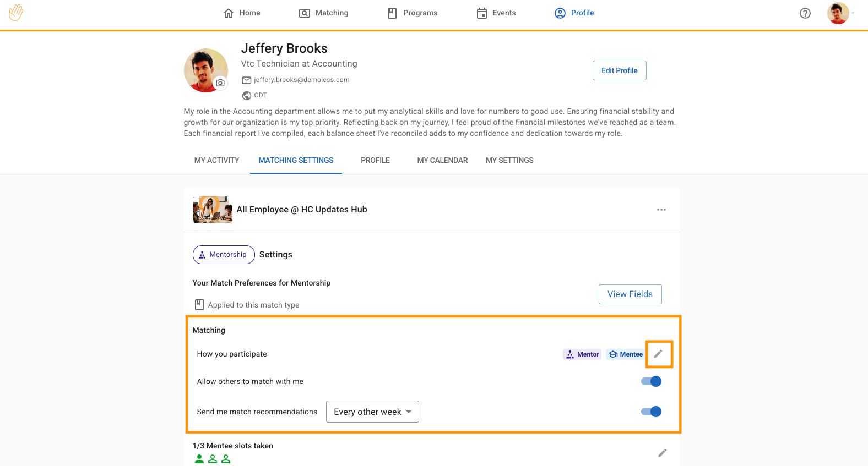Open the three-dots menu for All Employee program
This screenshot has width=868, height=466.
click(661, 210)
